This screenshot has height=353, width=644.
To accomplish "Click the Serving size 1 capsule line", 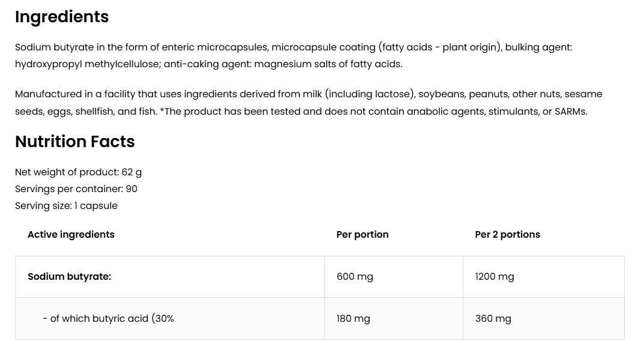I will point(66,206).
